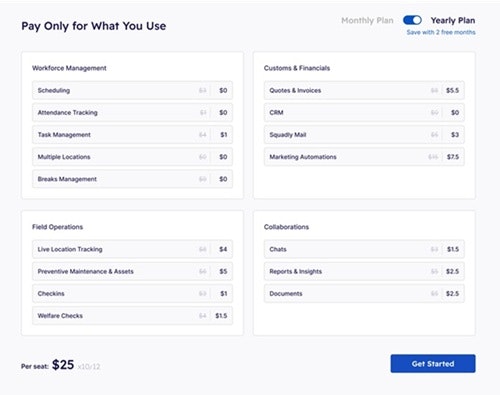Image resolution: width=500 pixels, height=395 pixels.
Task: Click the $1.5 price for Chats
Action: [x=453, y=249]
